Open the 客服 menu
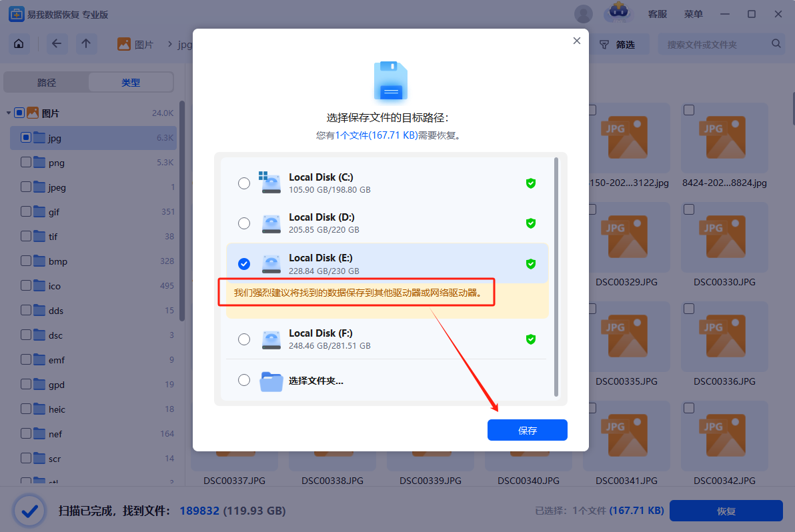 click(x=657, y=14)
